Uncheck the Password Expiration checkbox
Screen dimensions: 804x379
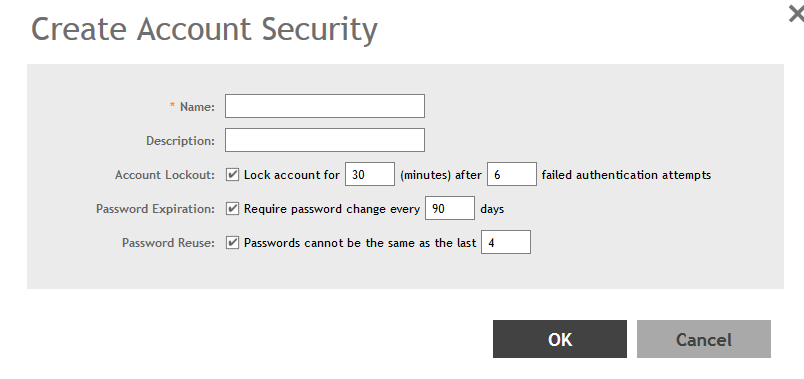coord(232,208)
